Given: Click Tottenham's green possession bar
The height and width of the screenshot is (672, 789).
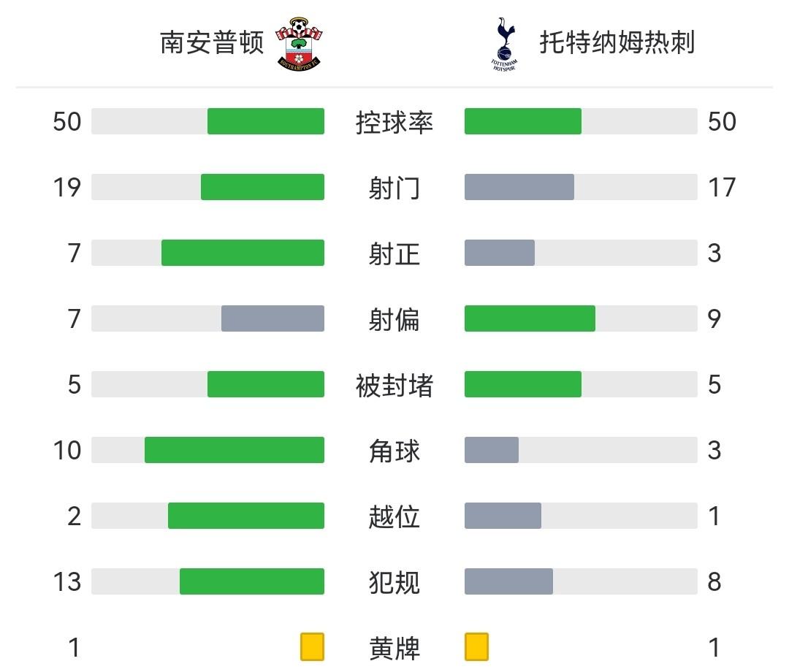Looking at the screenshot, I should click(x=523, y=121).
